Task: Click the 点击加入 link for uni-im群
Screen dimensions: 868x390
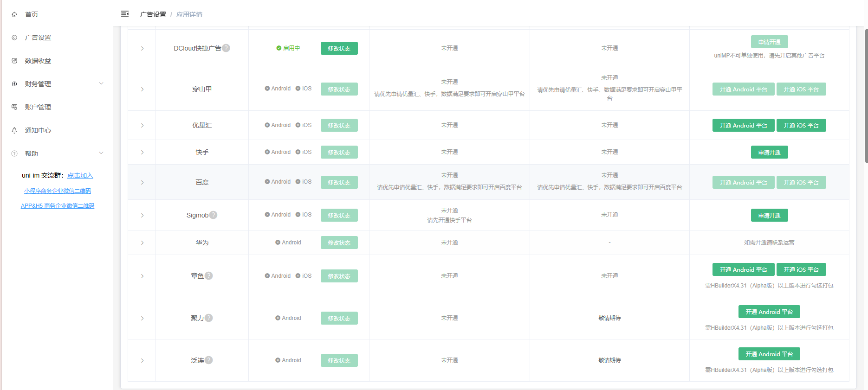Action: (x=80, y=175)
